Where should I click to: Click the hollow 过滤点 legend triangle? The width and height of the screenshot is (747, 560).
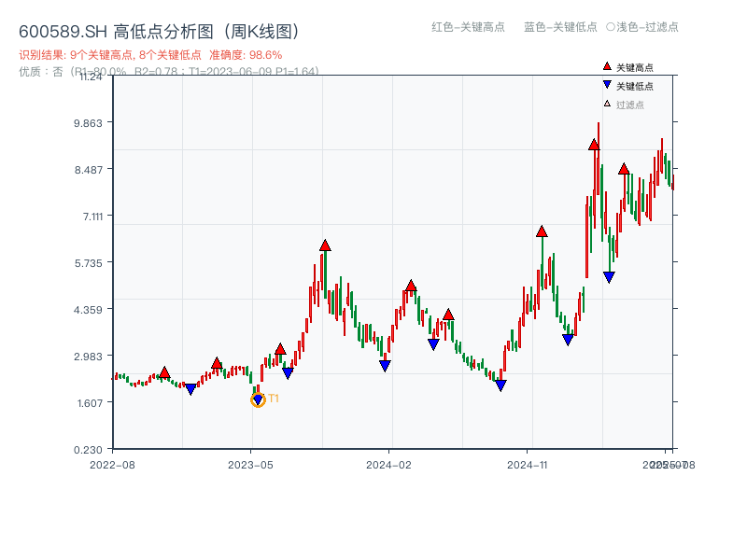pyautogui.click(x=607, y=104)
